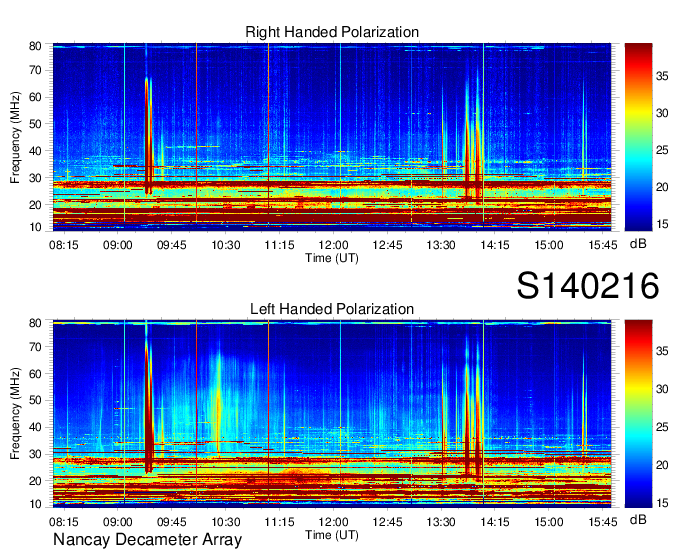Click '11:15' tick on right-handed time axis
The width and height of the screenshot is (680, 552).
tap(279, 245)
